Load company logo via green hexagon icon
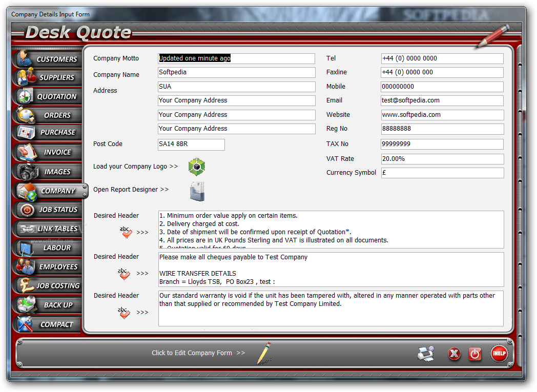Viewport: 537px width, 392px height. coord(197,167)
